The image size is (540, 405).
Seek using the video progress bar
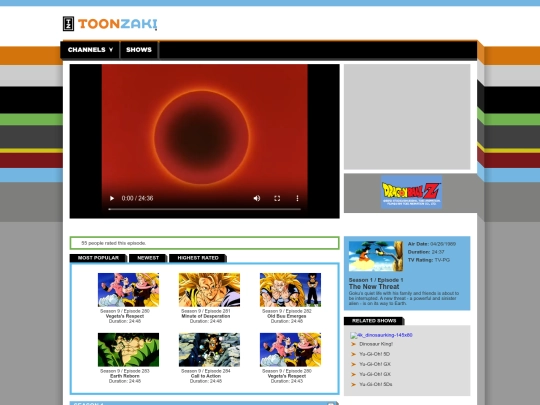pos(205,209)
